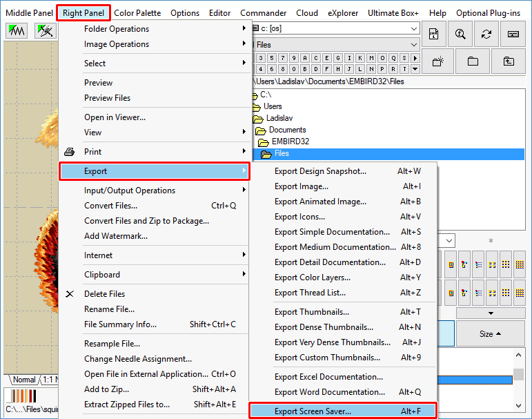
Task: Click the X icon beside Delete Files
Action: pyautogui.click(x=70, y=293)
